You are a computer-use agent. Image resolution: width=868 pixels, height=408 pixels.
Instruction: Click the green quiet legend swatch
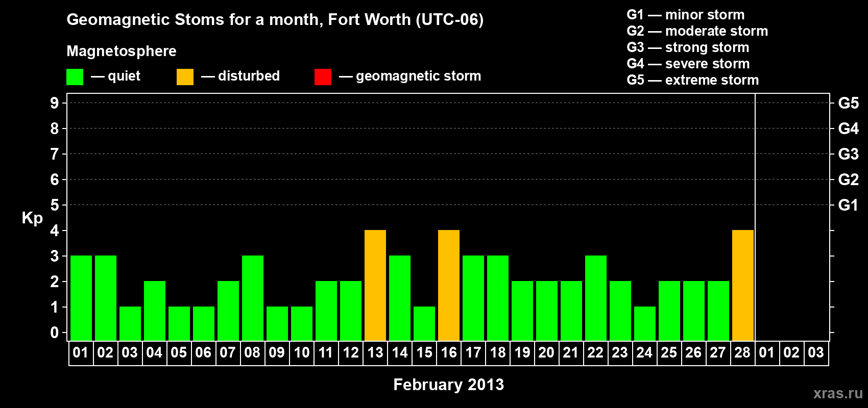pos(75,77)
